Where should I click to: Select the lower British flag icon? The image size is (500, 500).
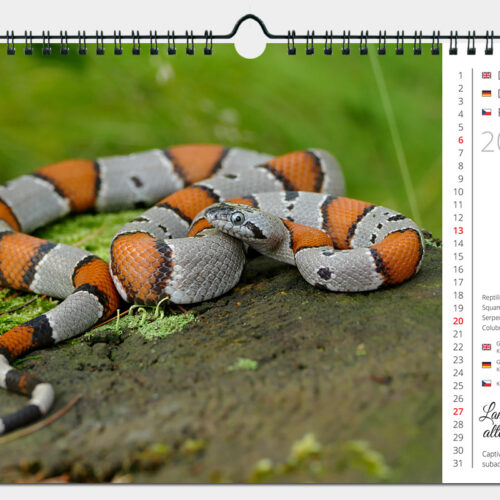point(486,347)
